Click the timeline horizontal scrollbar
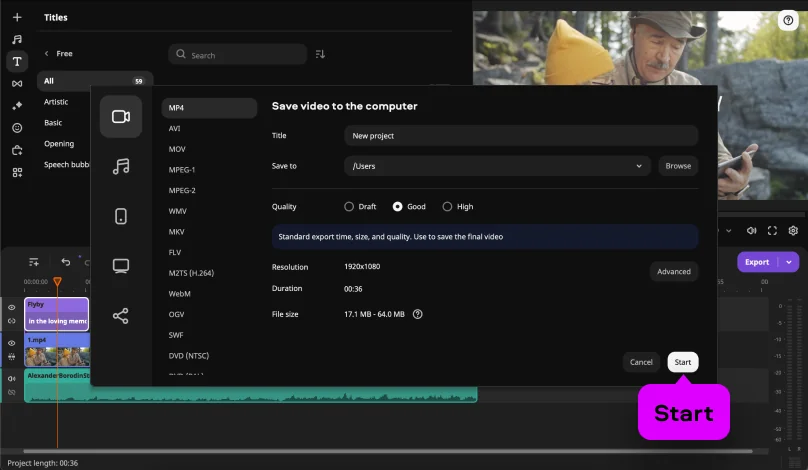 [388, 451]
